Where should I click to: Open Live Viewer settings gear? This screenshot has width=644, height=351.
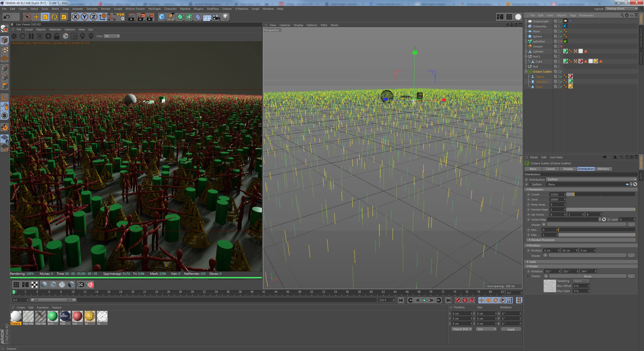[48, 36]
